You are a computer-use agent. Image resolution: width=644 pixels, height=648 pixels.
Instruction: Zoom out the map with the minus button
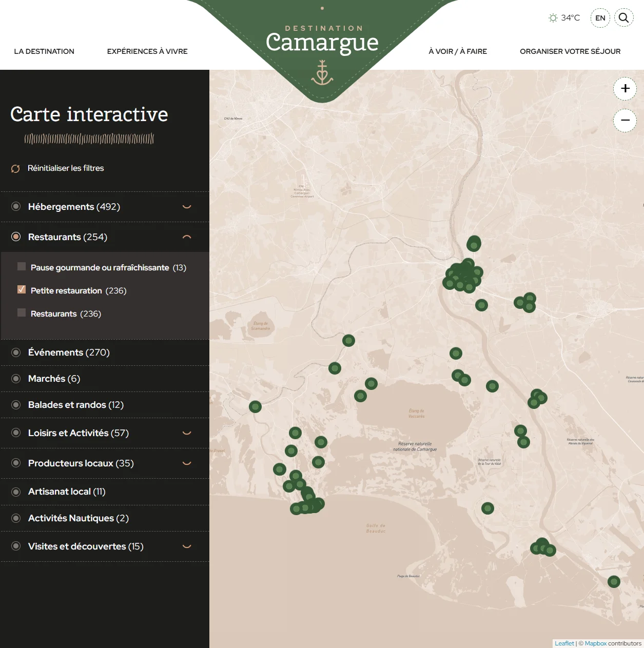click(x=625, y=121)
